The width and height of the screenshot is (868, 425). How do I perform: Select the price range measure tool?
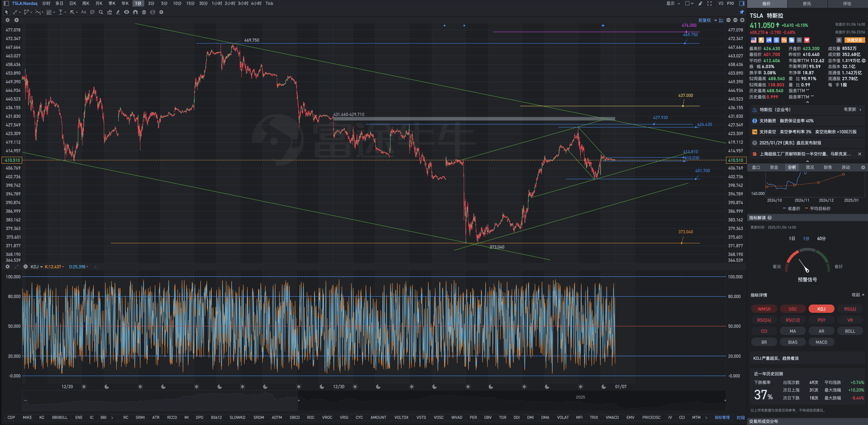(x=60, y=12)
